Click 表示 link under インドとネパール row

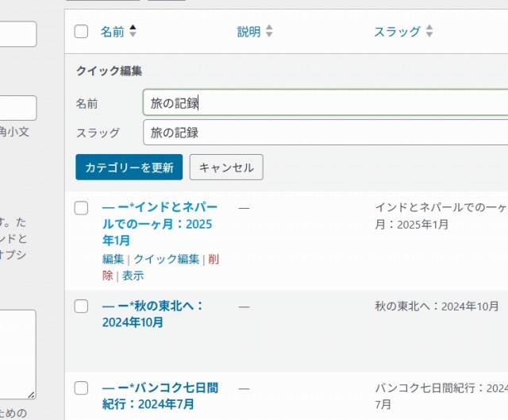[x=133, y=276]
